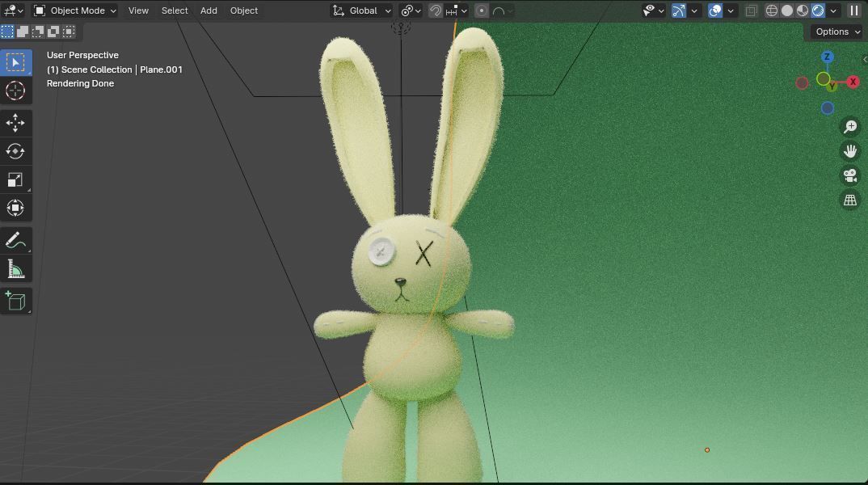Image resolution: width=868 pixels, height=485 pixels.
Task: Select the Rotate tool
Action: point(15,151)
